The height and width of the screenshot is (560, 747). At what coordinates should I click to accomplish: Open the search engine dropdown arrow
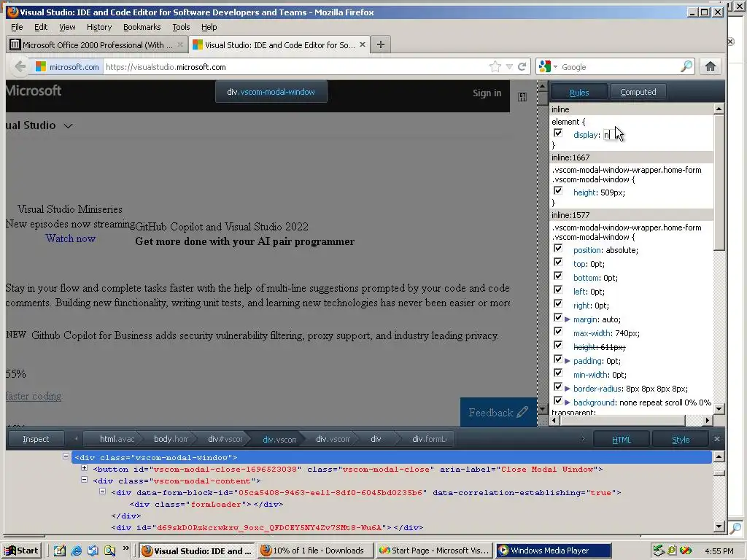pos(555,66)
